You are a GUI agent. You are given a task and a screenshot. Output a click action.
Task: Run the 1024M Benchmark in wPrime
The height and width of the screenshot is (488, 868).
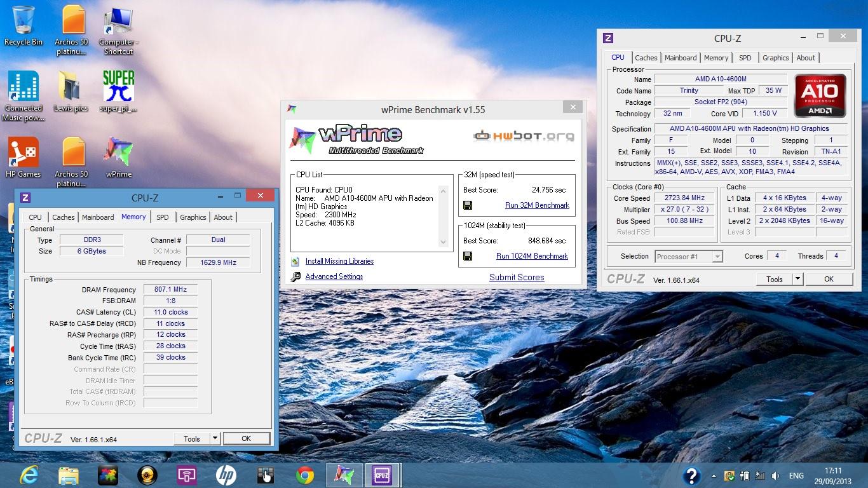pyautogui.click(x=532, y=256)
